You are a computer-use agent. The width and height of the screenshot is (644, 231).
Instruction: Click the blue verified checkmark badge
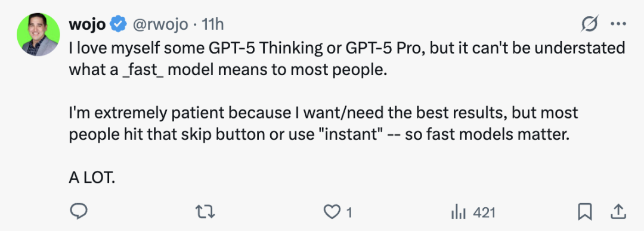(119, 24)
